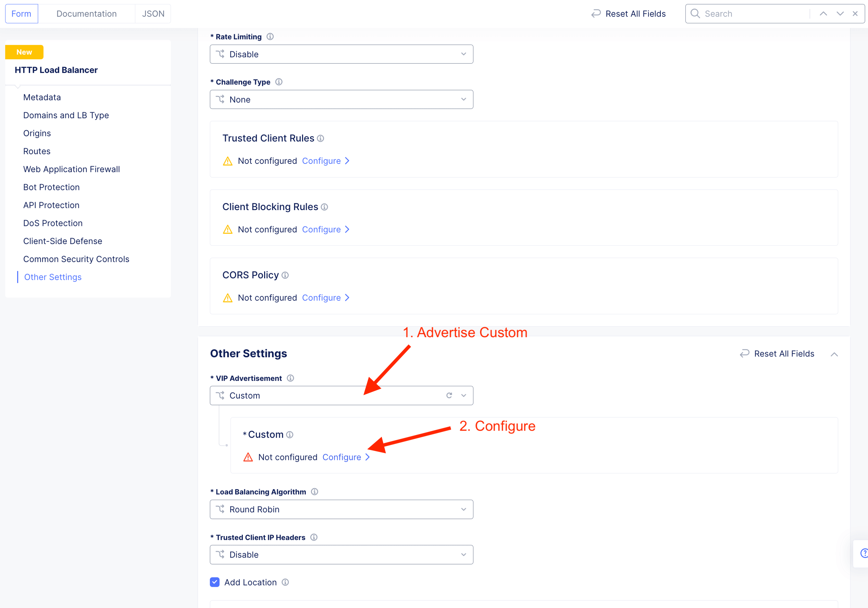Switch to the JSON tab

153,14
